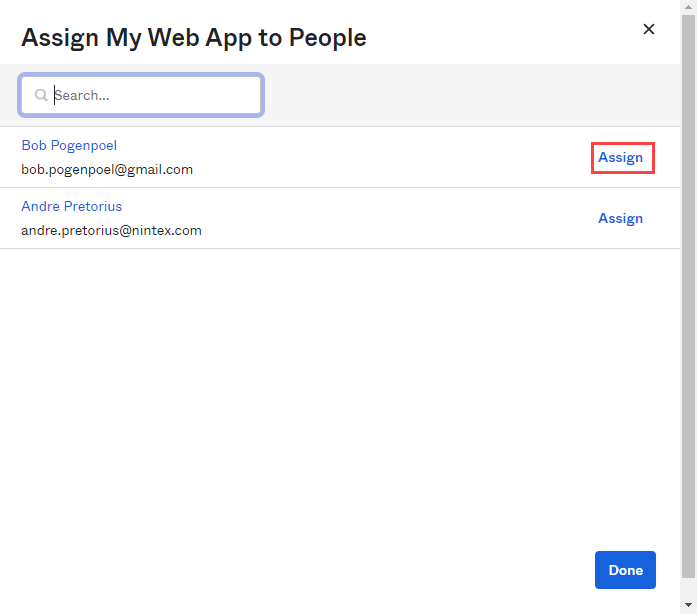Click the magnifying glass search icon
Screen dimensions: 697x614
41,96
